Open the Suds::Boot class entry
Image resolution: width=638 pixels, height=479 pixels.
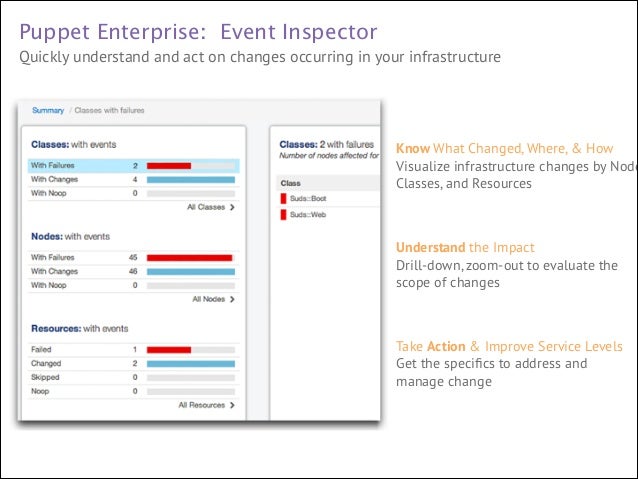pyautogui.click(x=308, y=199)
